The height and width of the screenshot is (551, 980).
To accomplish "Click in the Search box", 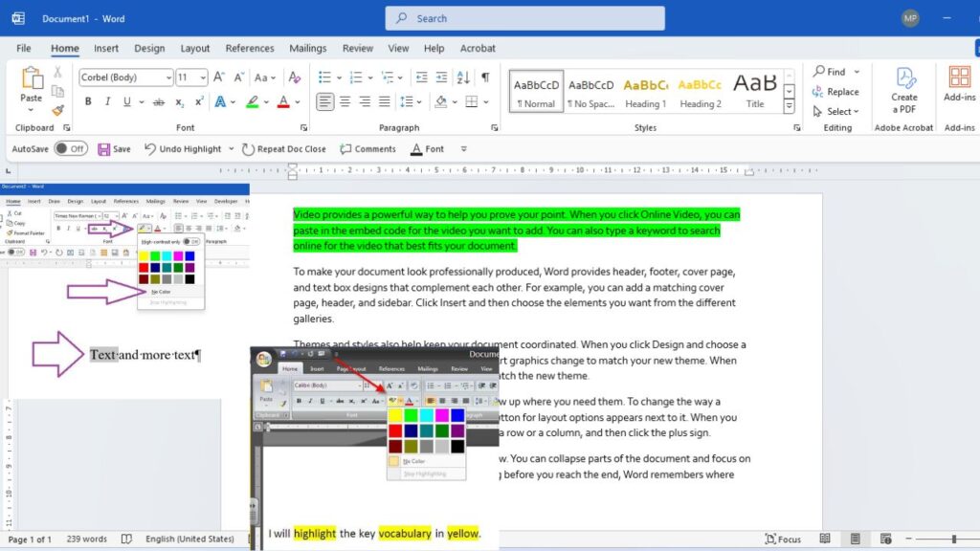I will (x=525, y=18).
